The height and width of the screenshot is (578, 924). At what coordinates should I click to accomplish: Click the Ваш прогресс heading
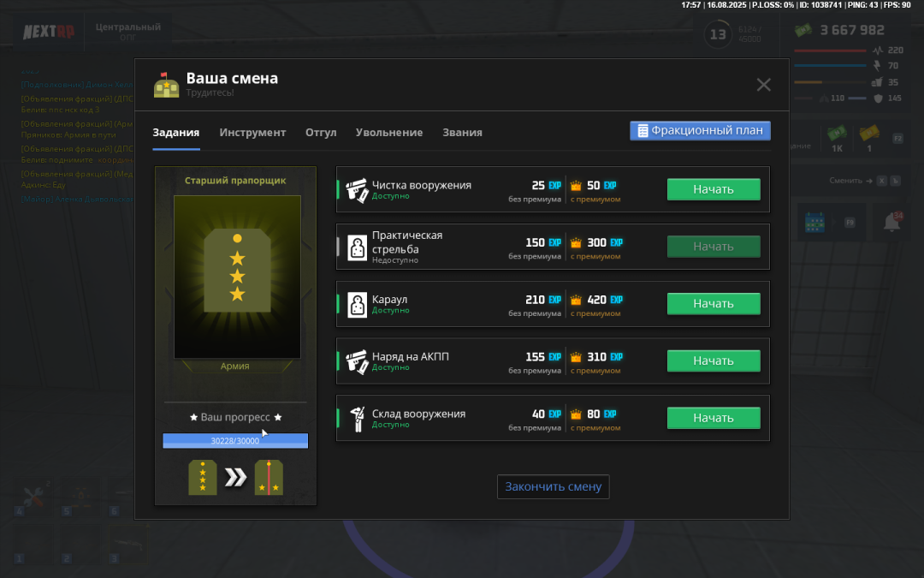236,418
